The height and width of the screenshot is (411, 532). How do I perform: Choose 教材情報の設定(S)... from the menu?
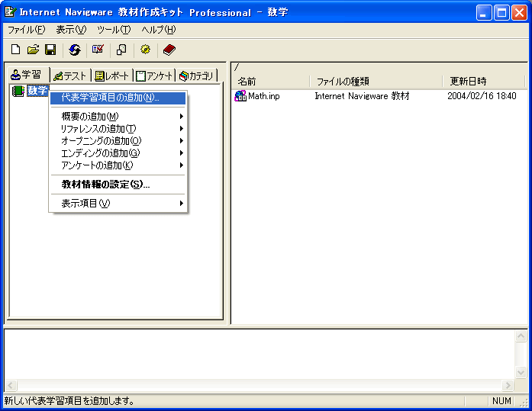point(118,185)
